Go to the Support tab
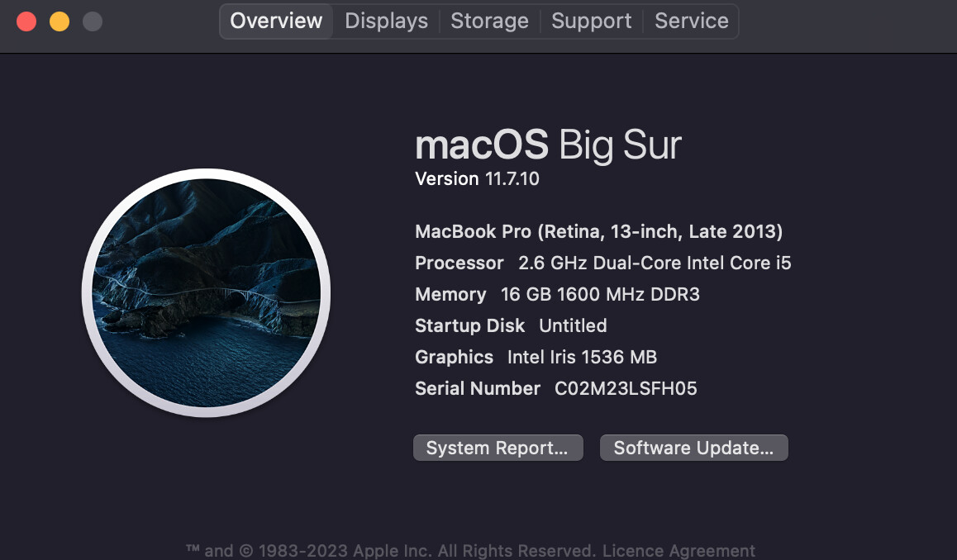Image resolution: width=957 pixels, height=560 pixels. (x=591, y=21)
